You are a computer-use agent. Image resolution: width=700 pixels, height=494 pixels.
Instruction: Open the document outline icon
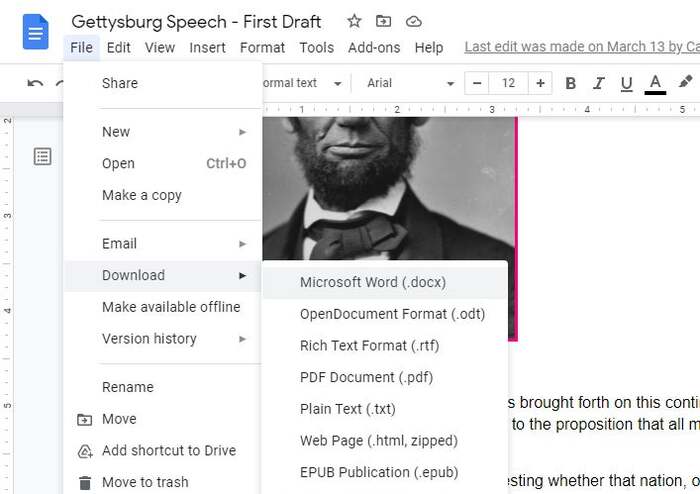pos(42,157)
